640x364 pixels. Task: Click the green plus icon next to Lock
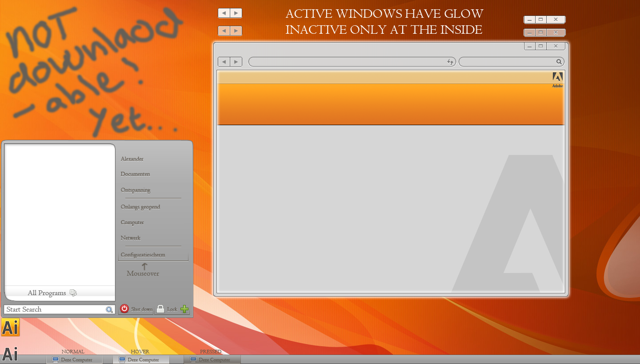184,309
